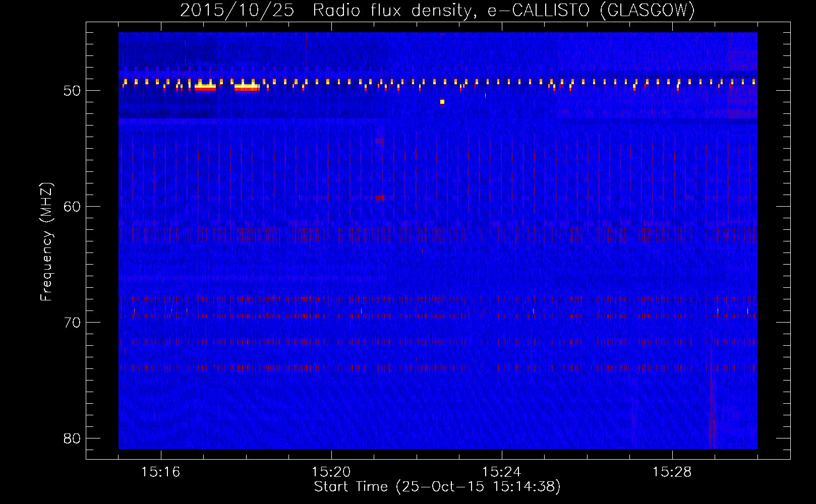Click the 60 frequency tick label
Screen dimensions: 816x504
tap(72, 207)
